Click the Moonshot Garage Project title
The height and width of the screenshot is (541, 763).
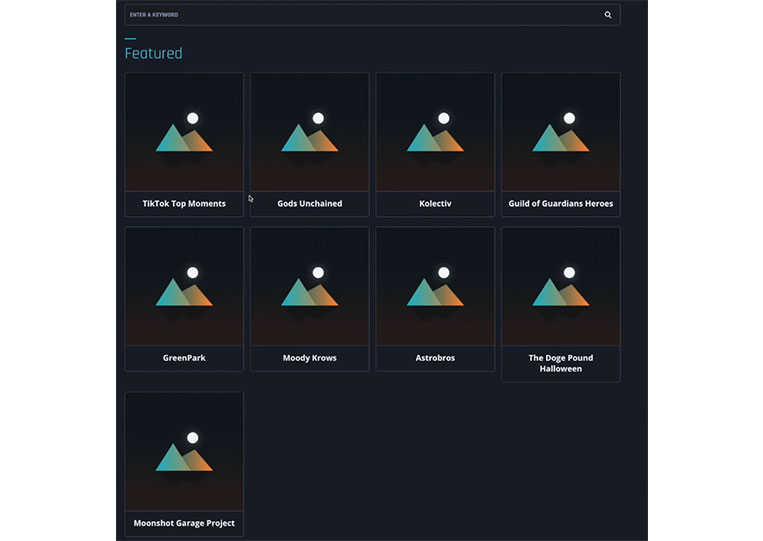(184, 523)
